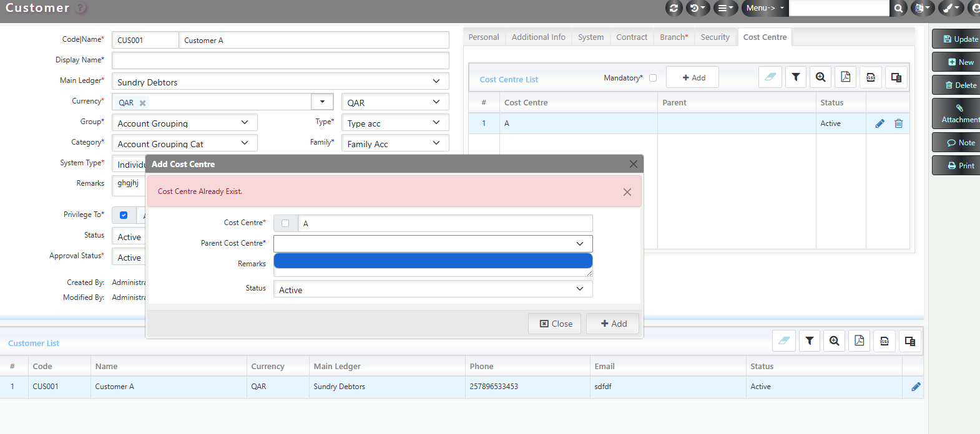
Task: Click zoom search icon in Customer List
Action: coord(835,340)
